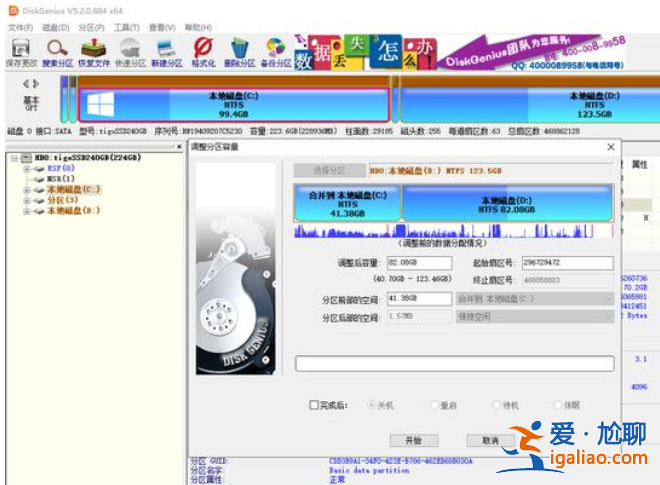Click the space after partition field
Screen dimensions: 660x485
pyautogui.click(x=419, y=317)
